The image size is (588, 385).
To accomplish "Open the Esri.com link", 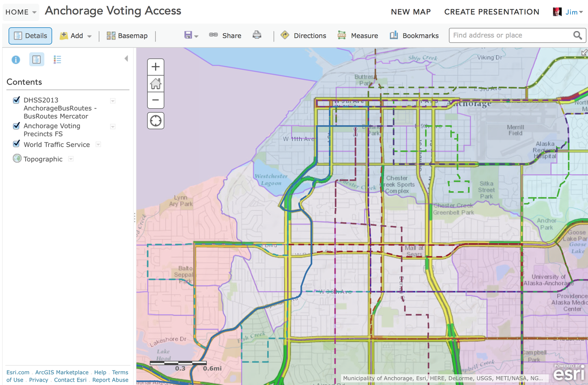I will pyautogui.click(x=18, y=373).
